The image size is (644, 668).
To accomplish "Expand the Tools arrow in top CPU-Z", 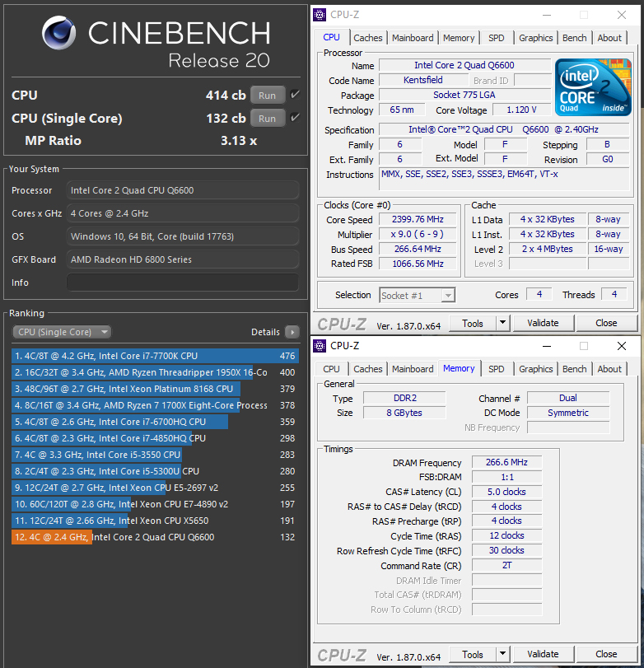I will (x=502, y=323).
